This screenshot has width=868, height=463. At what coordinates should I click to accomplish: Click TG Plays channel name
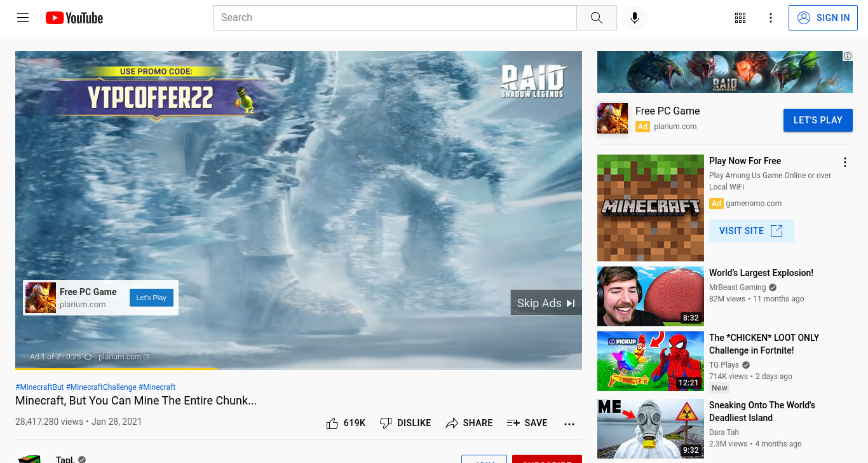[x=724, y=365]
